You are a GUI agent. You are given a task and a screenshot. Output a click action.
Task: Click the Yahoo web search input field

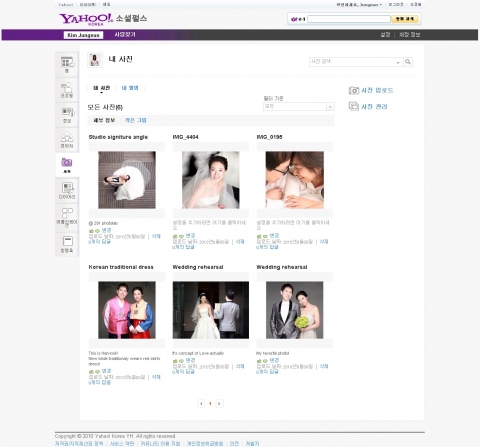point(349,19)
